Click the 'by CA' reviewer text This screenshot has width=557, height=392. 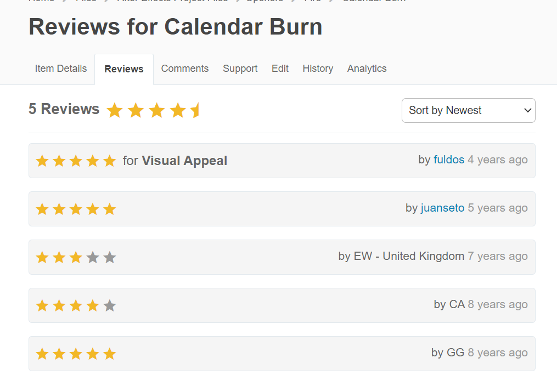(449, 304)
